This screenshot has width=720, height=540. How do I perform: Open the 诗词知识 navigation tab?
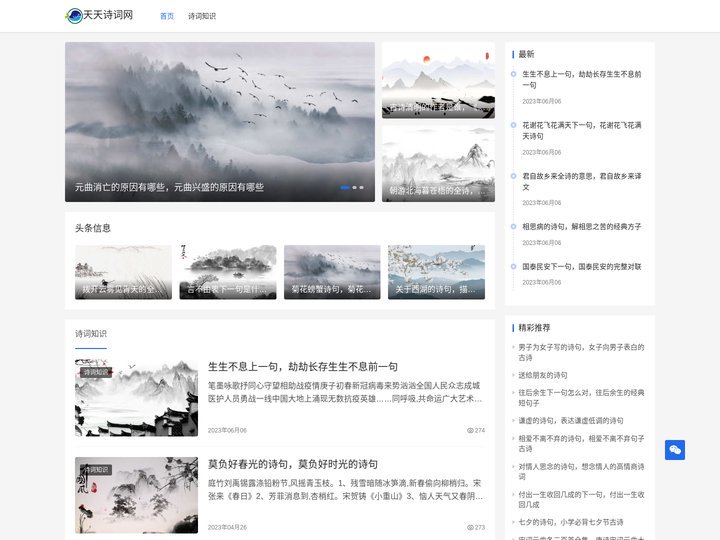point(202,16)
